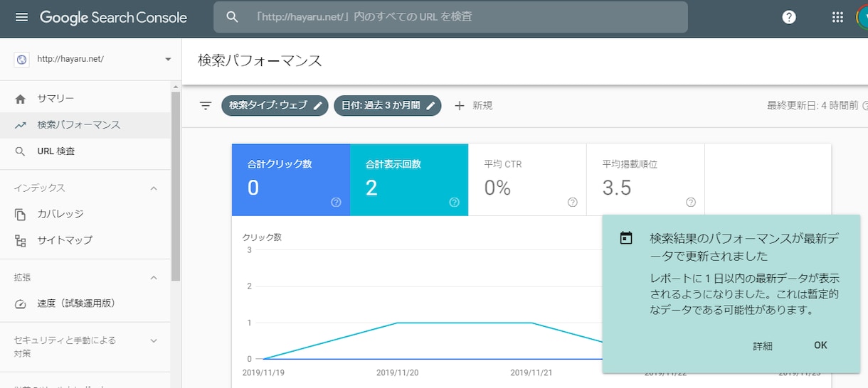Click help icon on 平均掲載順位 card
The width and height of the screenshot is (868, 388).
tap(690, 203)
